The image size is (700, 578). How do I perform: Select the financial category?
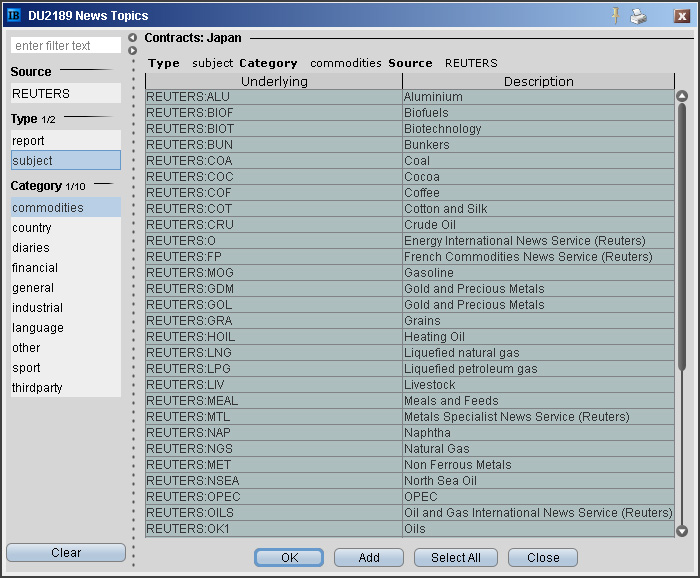(x=66, y=268)
